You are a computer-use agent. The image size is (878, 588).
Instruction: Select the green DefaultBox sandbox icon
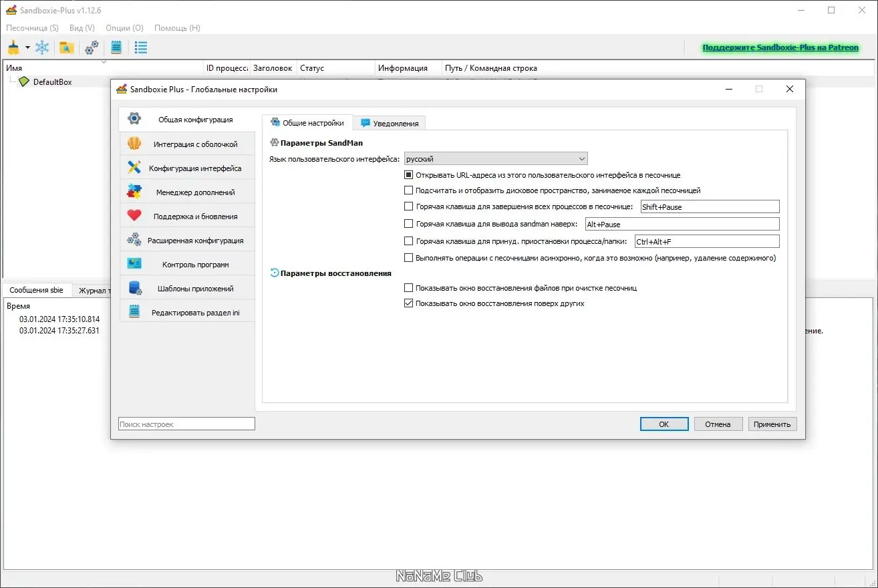(x=24, y=82)
